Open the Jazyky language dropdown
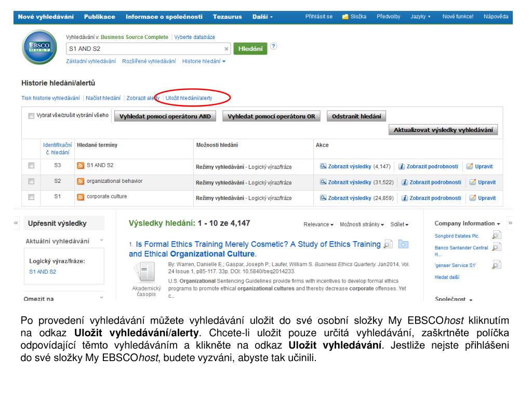532x399 pixels. pos(420,17)
